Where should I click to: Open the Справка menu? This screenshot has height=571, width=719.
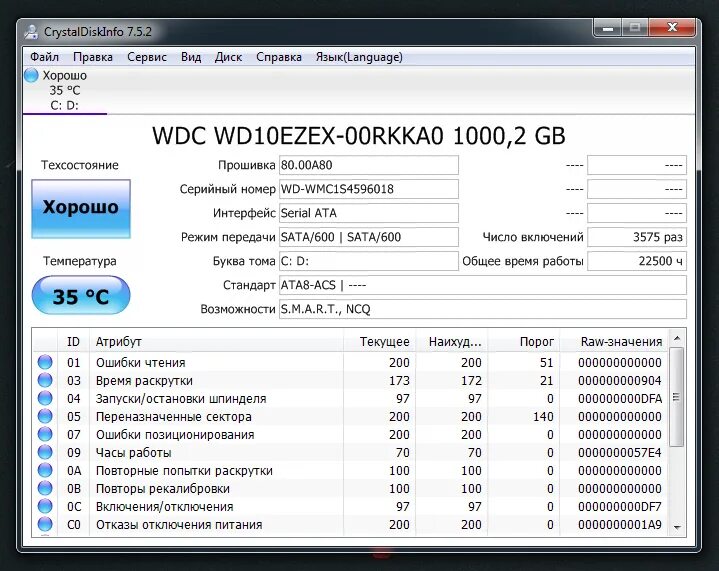[x=279, y=57]
